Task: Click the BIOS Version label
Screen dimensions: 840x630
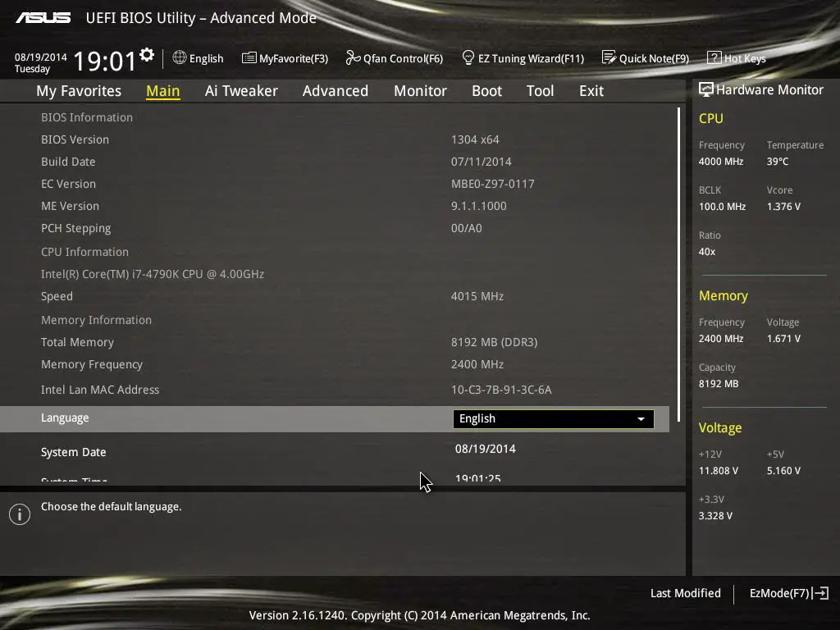Action: [x=75, y=139]
